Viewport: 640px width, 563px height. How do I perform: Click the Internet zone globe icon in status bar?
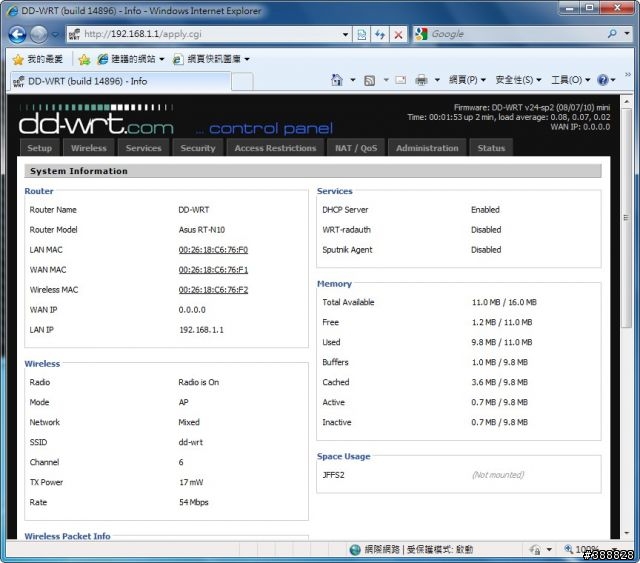(x=355, y=550)
